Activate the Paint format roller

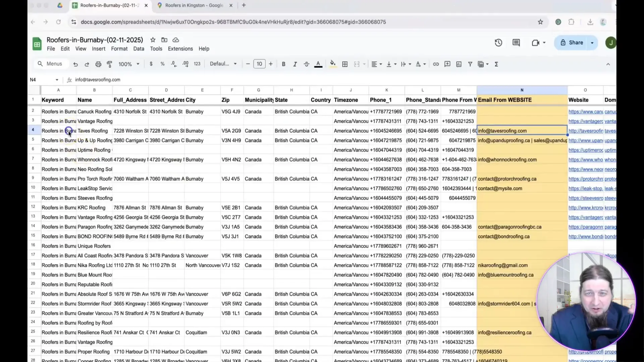[109, 64]
